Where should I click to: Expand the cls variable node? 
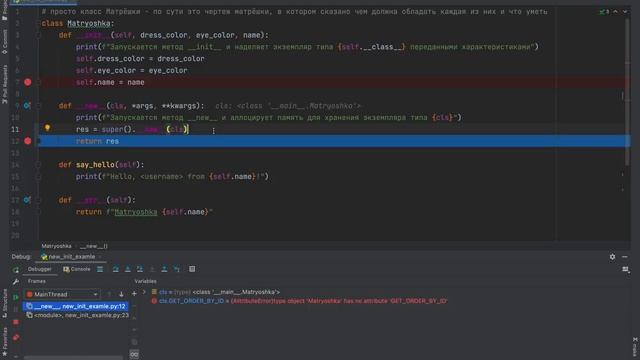[x=144, y=292]
